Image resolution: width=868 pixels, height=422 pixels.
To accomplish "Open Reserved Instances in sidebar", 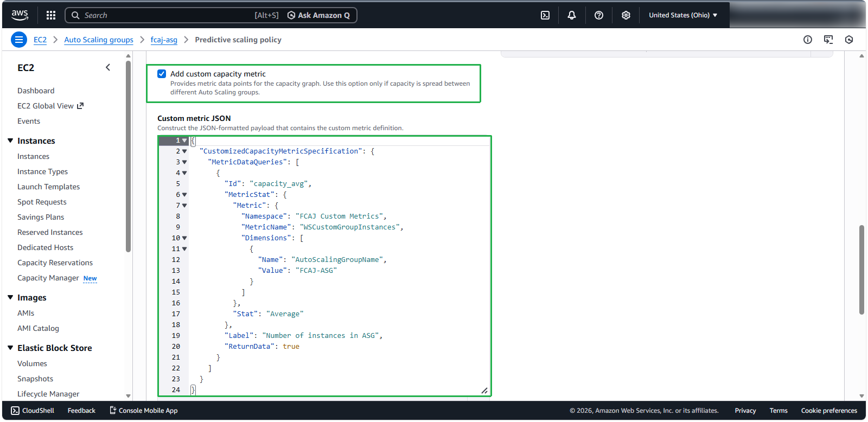I will [50, 232].
